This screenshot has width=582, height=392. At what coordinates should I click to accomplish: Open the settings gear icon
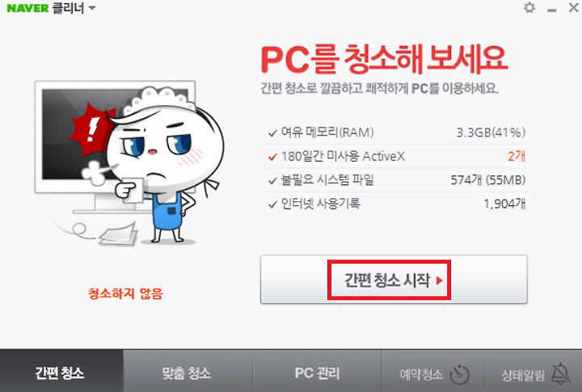click(529, 8)
